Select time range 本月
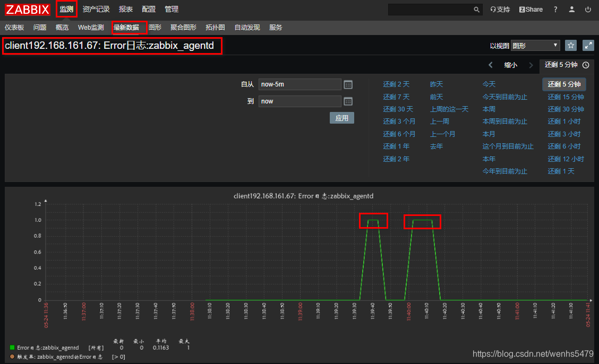599x364 pixels. coord(489,134)
